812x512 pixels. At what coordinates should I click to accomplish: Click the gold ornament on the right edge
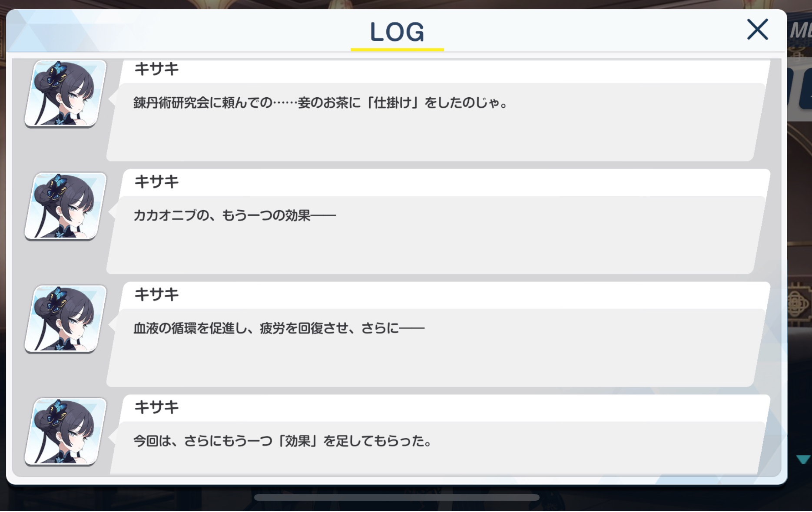pyautogui.click(x=799, y=304)
